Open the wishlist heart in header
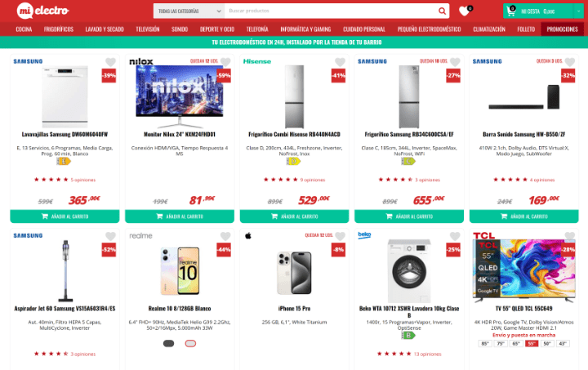Viewport: 588px width, 370px height. pyautogui.click(x=465, y=11)
